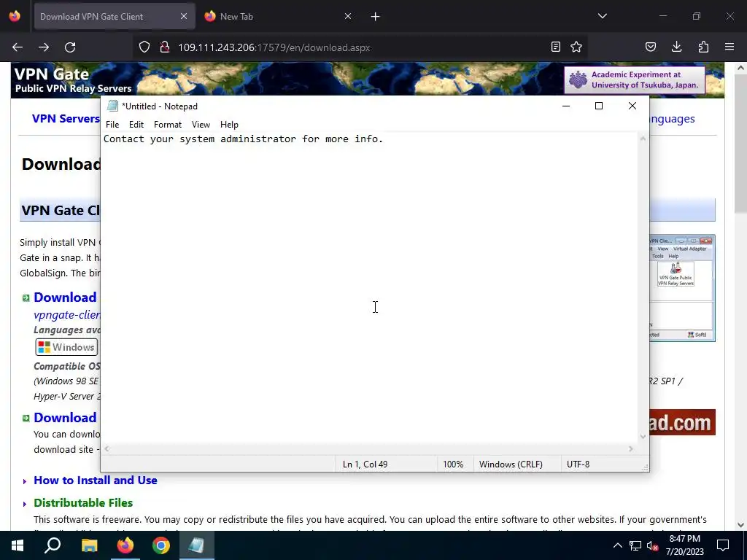Viewport: 747px width, 560px height.
Task: Open the network status tray icon
Action: pyautogui.click(x=635, y=545)
